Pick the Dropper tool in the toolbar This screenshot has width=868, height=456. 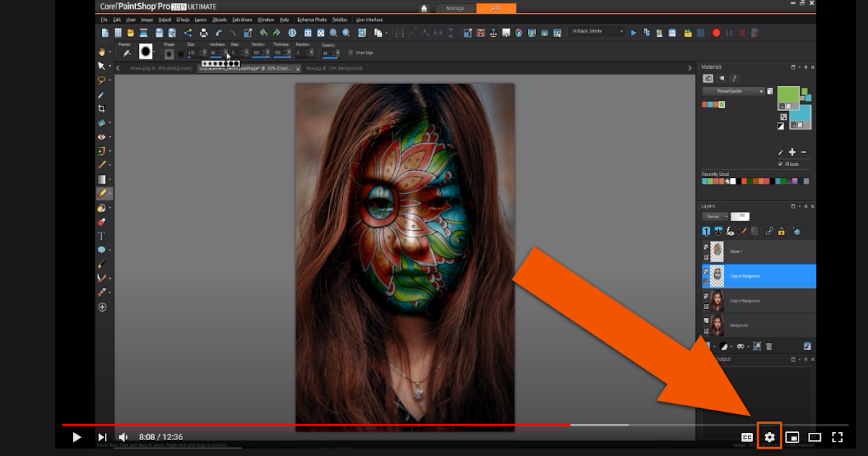click(102, 95)
